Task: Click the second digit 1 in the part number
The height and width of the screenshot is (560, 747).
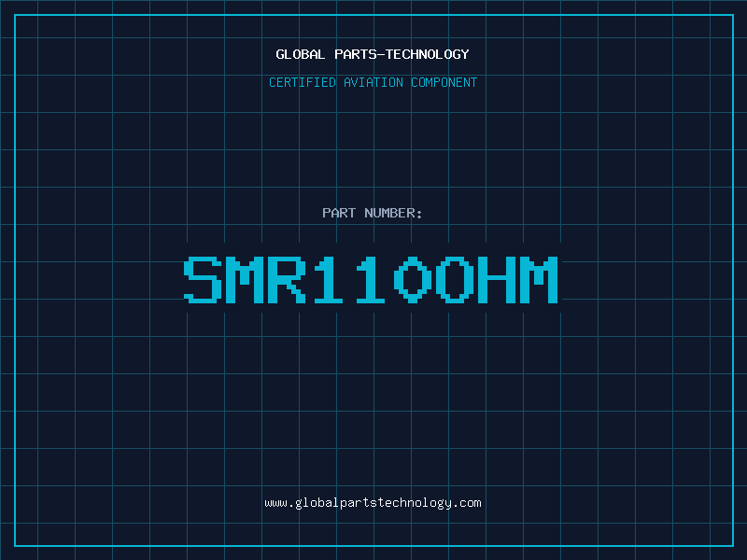Action: point(371,280)
